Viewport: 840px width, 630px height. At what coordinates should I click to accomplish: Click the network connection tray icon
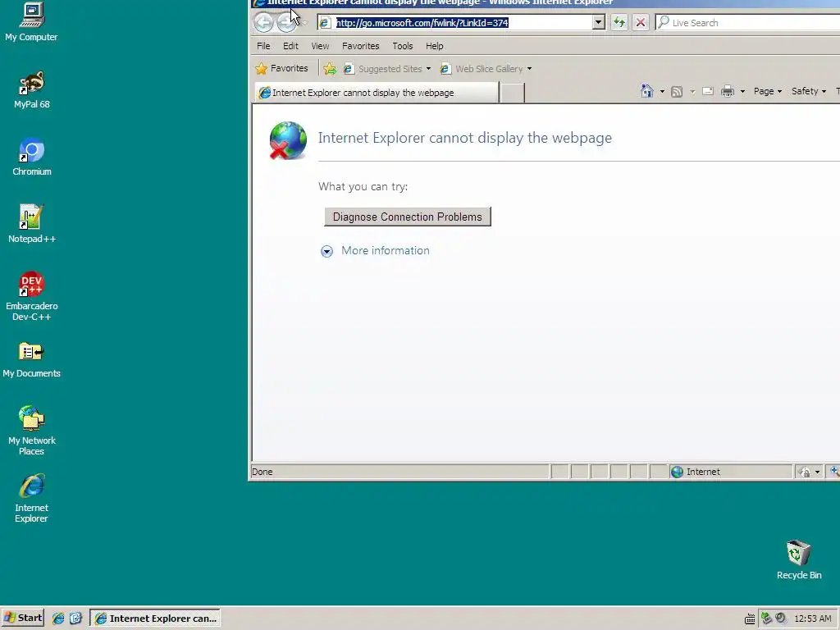(766, 619)
